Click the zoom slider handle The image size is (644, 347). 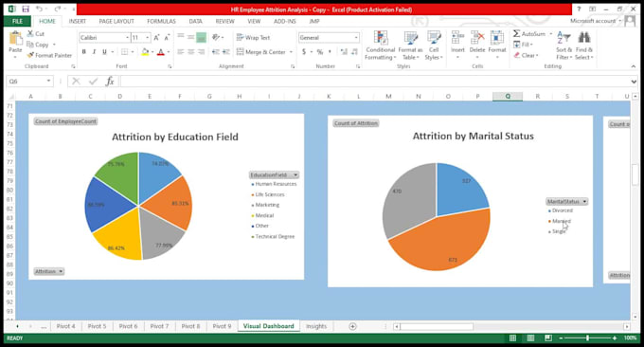587,338
